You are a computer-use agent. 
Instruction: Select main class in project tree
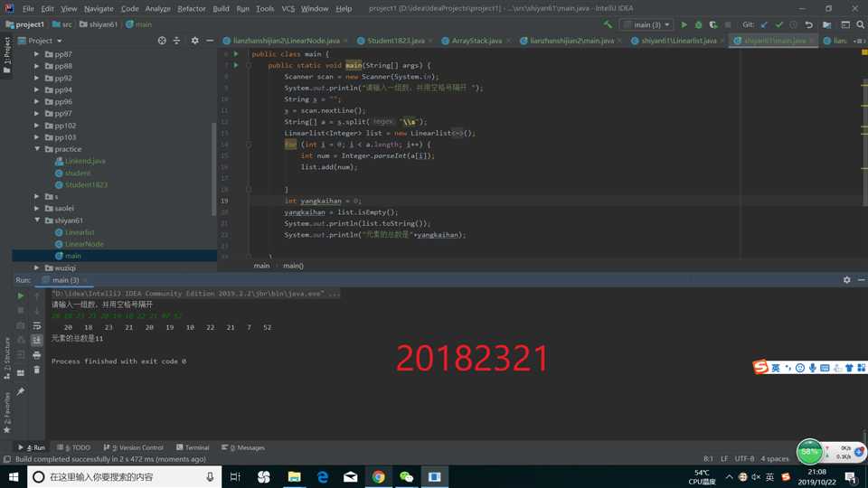[x=72, y=256]
